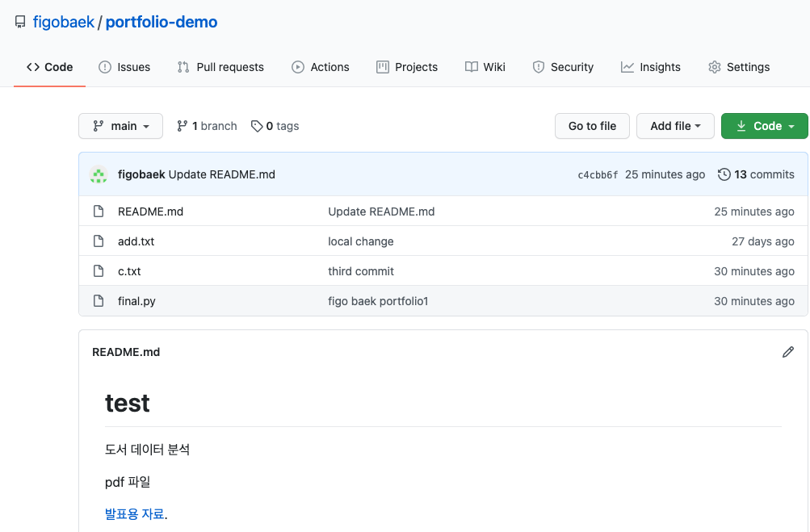Screen dimensions: 810x532
Task: Open the latest commit message Update README.md
Action: (x=221, y=174)
